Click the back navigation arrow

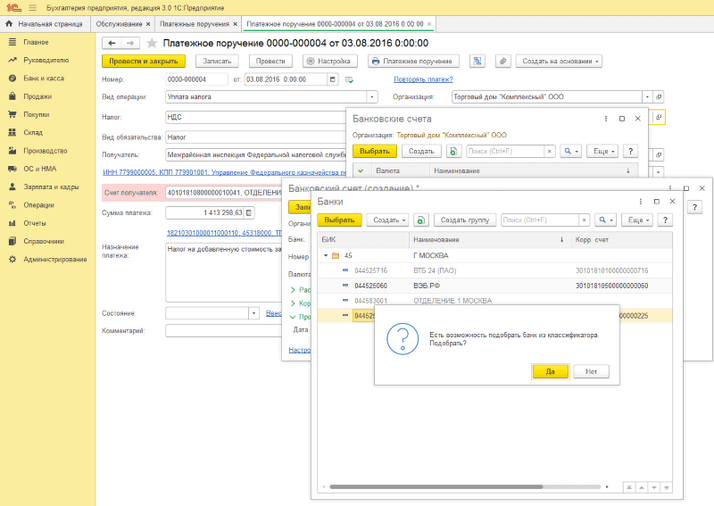[x=112, y=43]
